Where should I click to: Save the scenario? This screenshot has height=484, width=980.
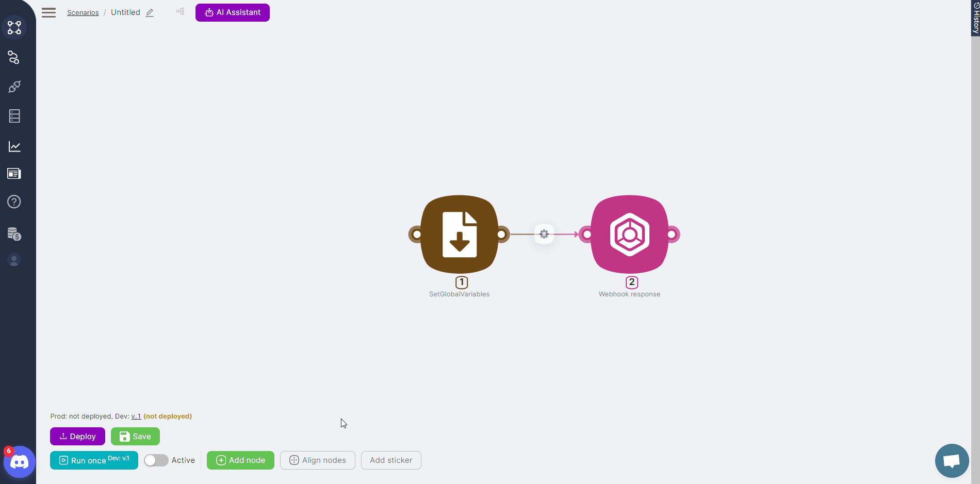135,437
